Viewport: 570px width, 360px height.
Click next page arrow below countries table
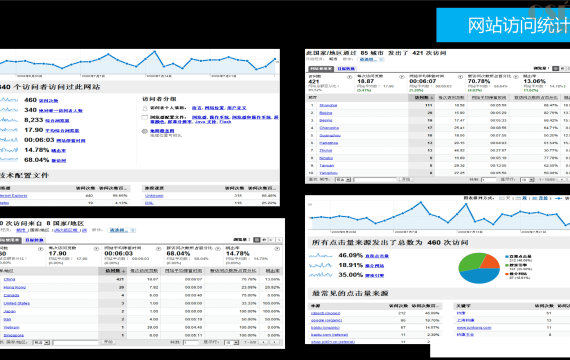(275, 342)
